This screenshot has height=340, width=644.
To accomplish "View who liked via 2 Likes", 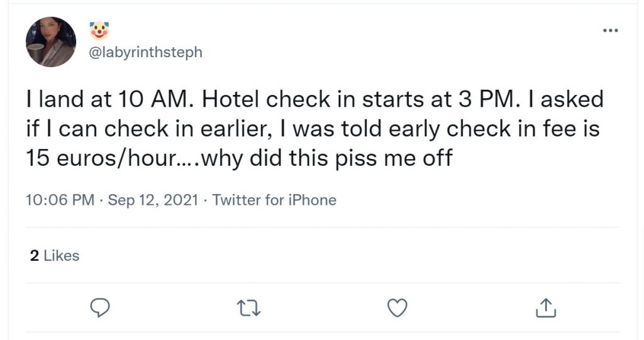I will pyautogui.click(x=55, y=256).
